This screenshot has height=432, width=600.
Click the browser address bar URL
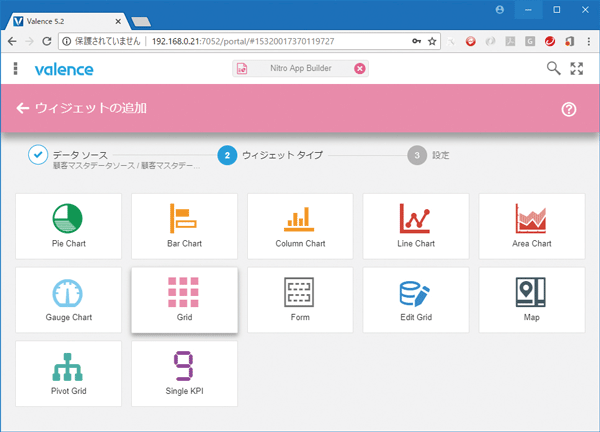260,42
